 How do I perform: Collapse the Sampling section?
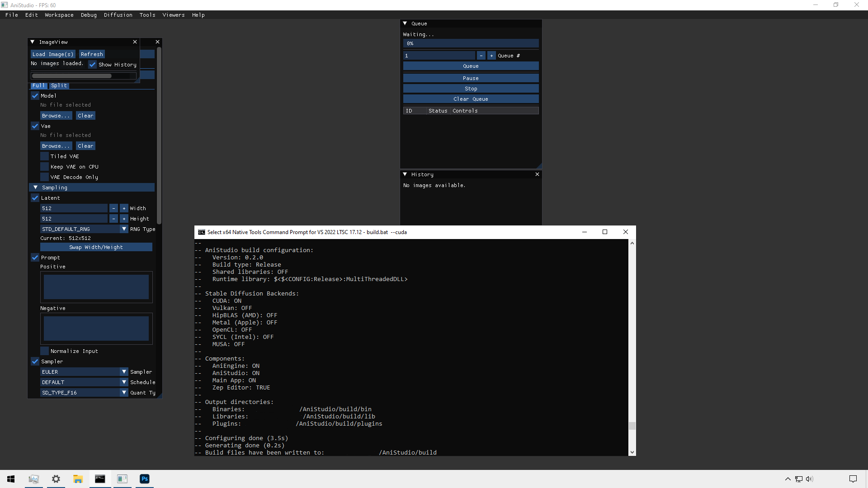35,188
